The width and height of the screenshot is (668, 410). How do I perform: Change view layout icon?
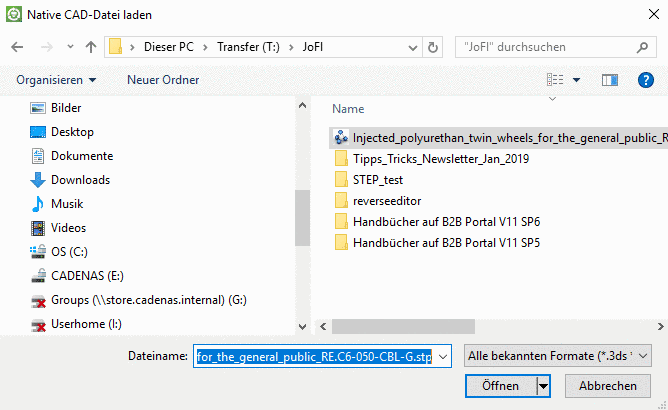point(556,79)
